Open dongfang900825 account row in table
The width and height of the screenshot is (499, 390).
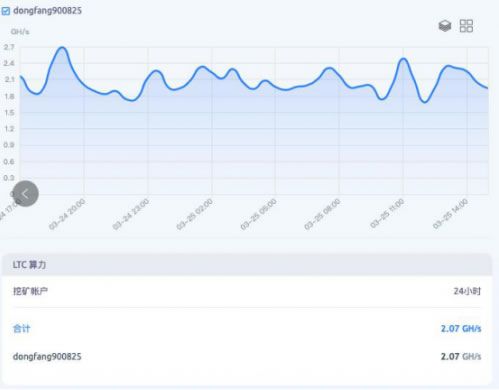247,357
